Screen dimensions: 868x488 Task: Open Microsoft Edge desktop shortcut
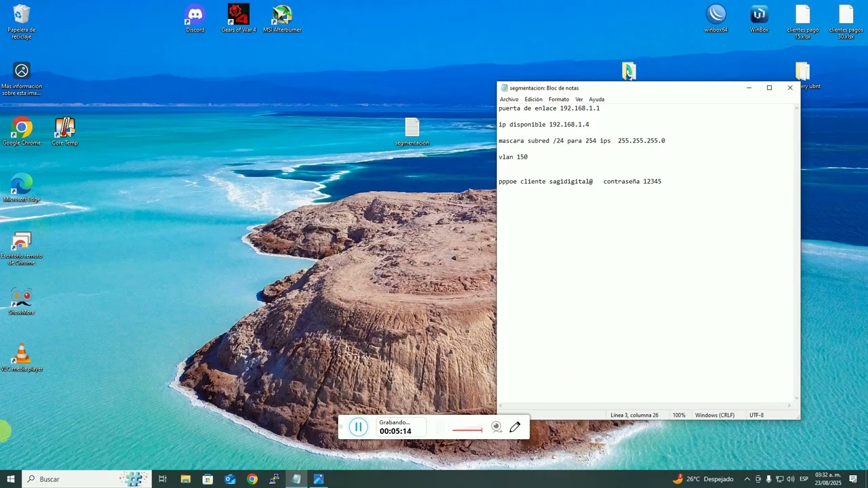[x=22, y=188]
